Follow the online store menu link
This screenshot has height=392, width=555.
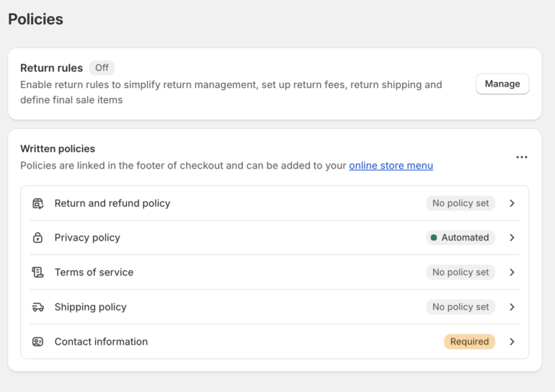coord(391,166)
